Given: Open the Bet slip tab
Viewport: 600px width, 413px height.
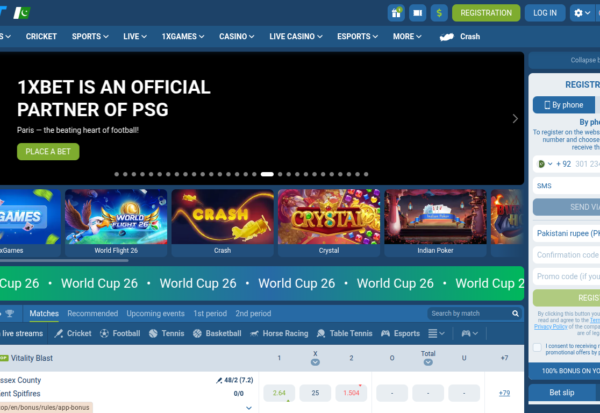Looking at the screenshot, I should (x=562, y=392).
